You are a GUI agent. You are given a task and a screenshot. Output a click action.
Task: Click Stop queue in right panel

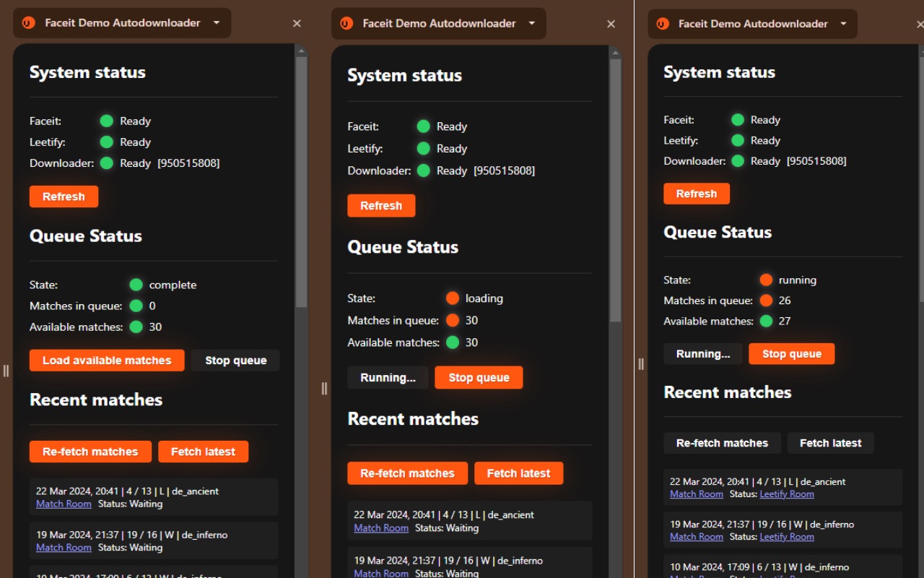(x=792, y=354)
